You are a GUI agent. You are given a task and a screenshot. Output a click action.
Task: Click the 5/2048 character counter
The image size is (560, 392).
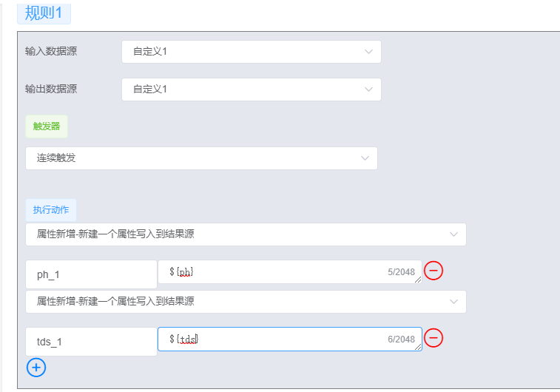(x=401, y=272)
